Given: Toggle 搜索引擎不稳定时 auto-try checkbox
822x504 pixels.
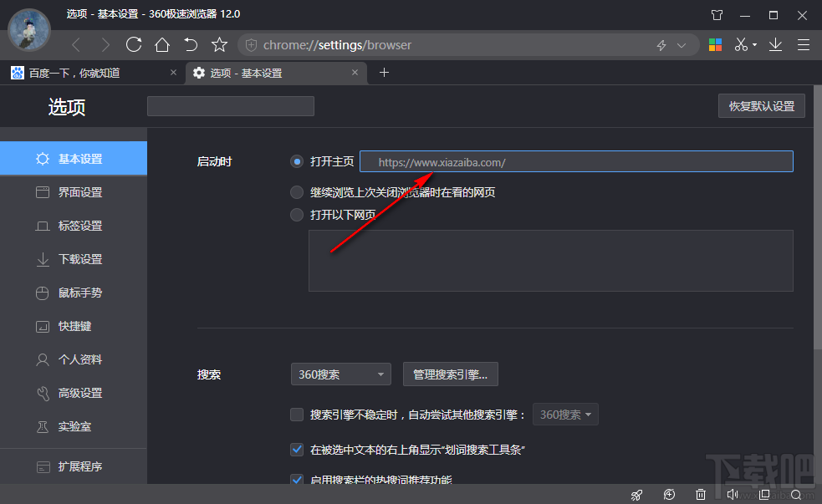Looking at the screenshot, I should 297,415.
